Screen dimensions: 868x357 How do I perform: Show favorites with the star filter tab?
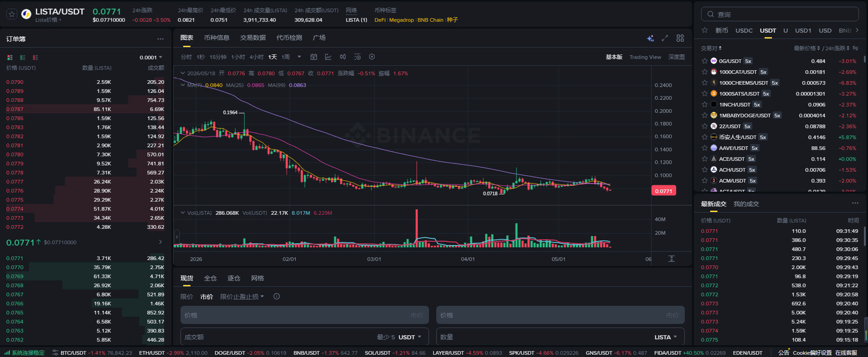tap(705, 30)
